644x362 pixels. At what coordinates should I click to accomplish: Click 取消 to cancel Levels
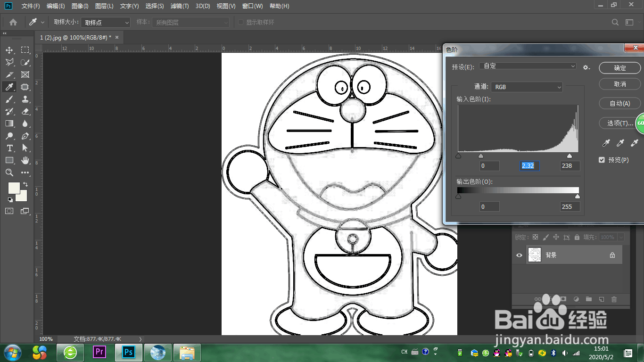tap(620, 84)
